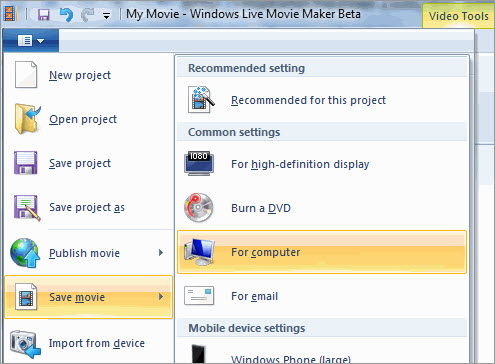Click the globe icon for Publish movie
The height and width of the screenshot is (364, 495).
[24, 253]
